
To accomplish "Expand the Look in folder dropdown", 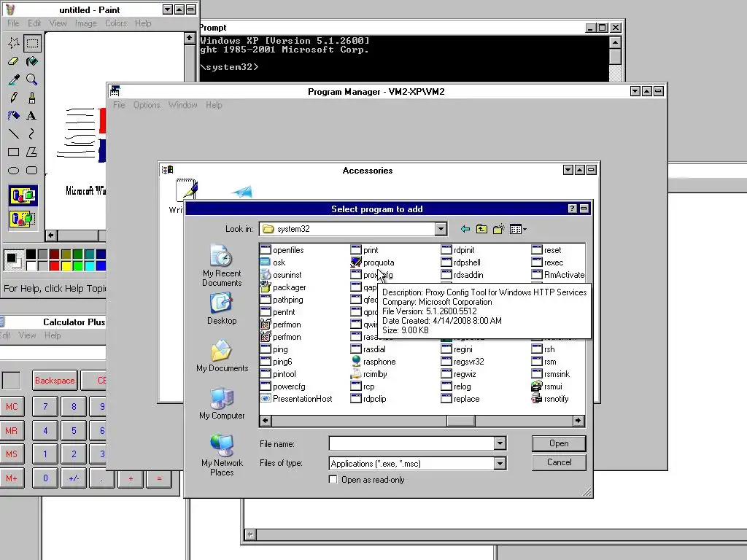I will point(441,229).
